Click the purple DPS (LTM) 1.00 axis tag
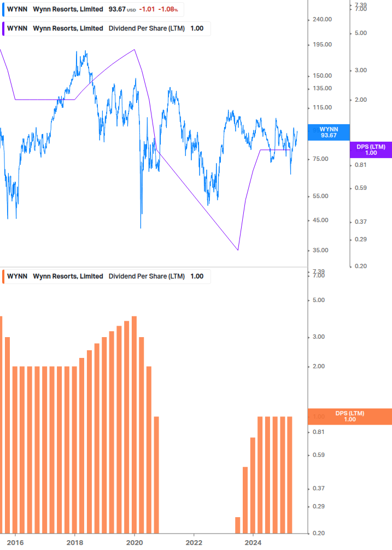The height and width of the screenshot is (550, 392). [371, 150]
